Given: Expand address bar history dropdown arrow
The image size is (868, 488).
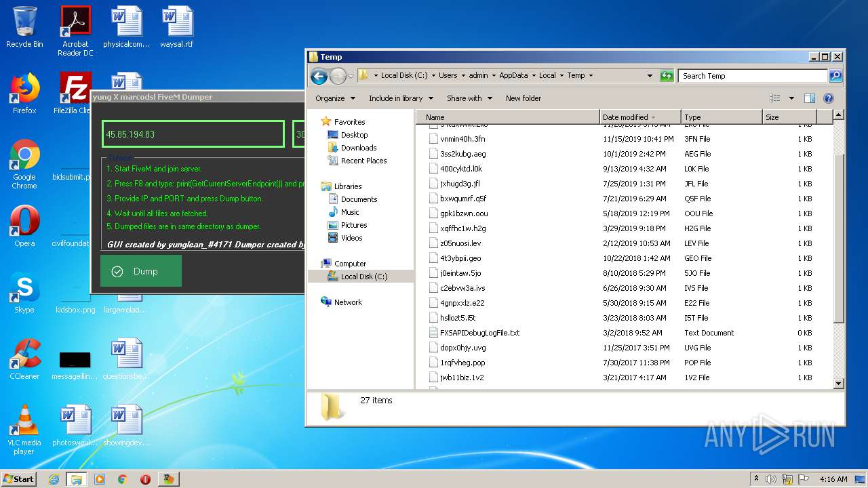Looking at the screenshot, I should click(650, 76).
